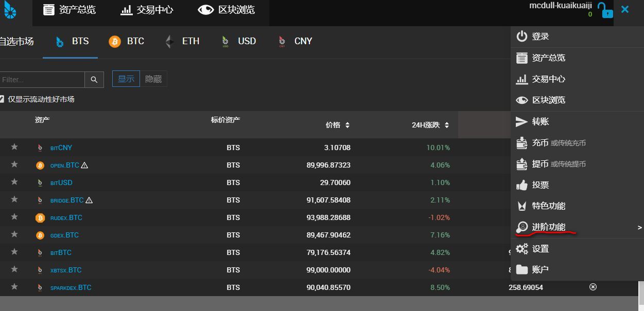Click remove icon on SPARKDEX.BTC row
644x311 pixels.
tap(593, 287)
